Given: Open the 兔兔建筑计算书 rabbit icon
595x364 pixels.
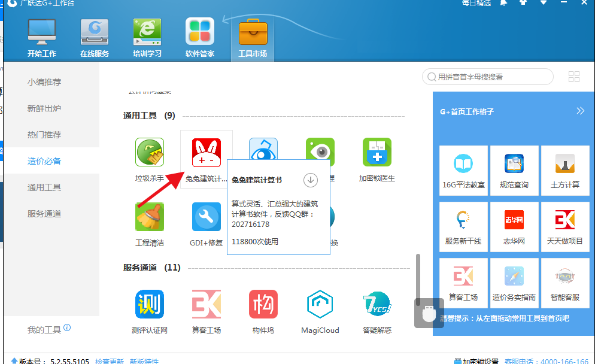Looking at the screenshot, I should pyautogui.click(x=207, y=153).
